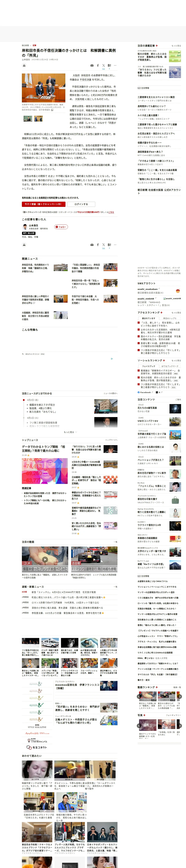Follow author 山本逸生 with フォロー button

click(x=61, y=227)
